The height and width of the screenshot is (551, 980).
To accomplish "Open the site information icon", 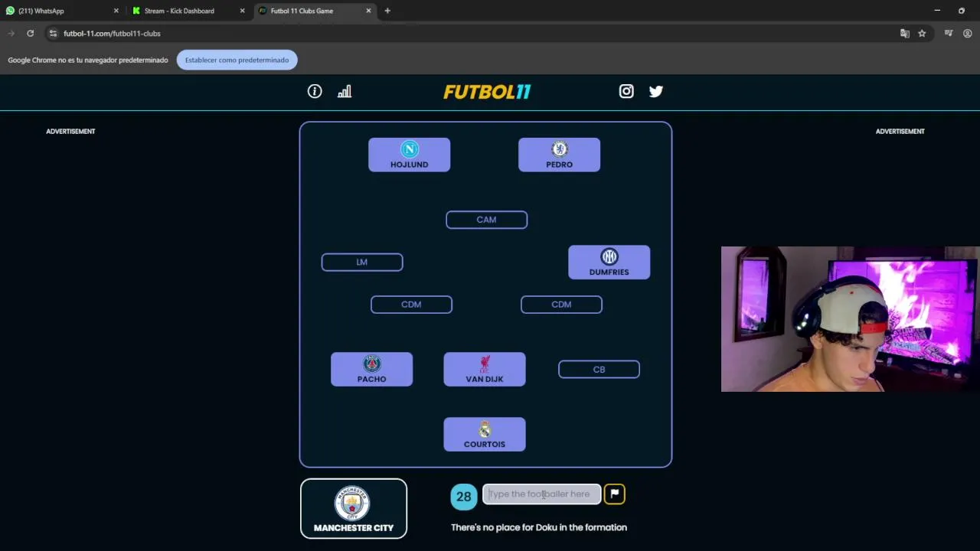I will click(53, 34).
